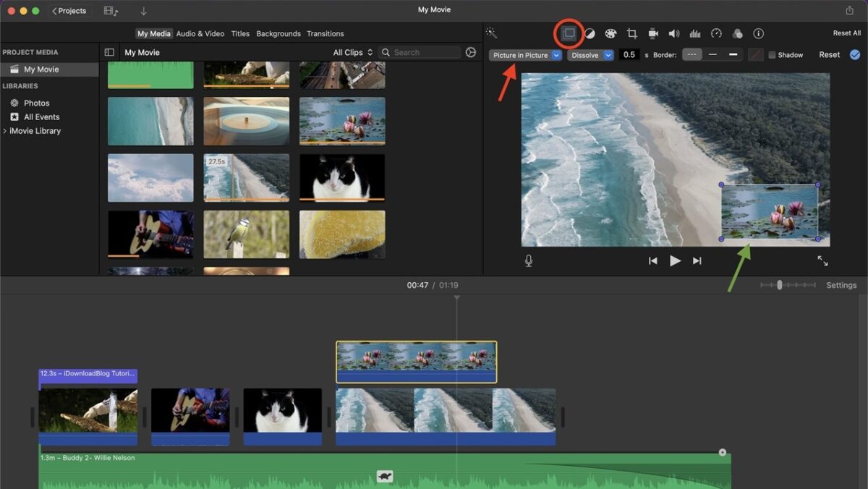The width and height of the screenshot is (868, 489).
Task: Toggle the sidebar list icon
Action: click(109, 52)
